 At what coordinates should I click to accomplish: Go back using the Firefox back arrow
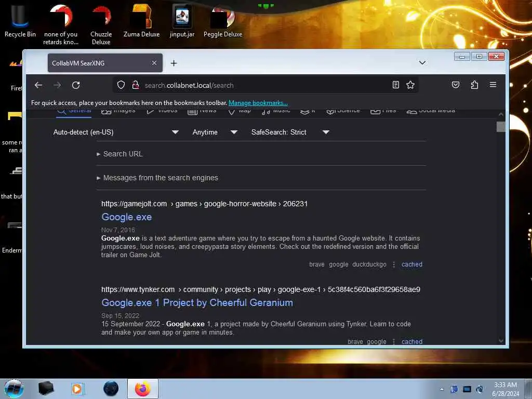pyautogui.click(x=38, y=85)
